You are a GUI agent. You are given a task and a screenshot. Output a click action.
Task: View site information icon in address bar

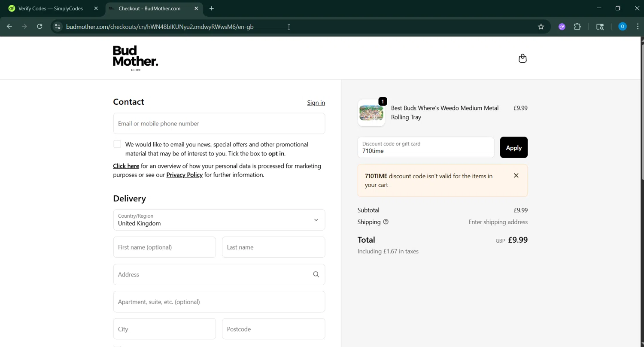pyautogui.click(x=58, y=27)
